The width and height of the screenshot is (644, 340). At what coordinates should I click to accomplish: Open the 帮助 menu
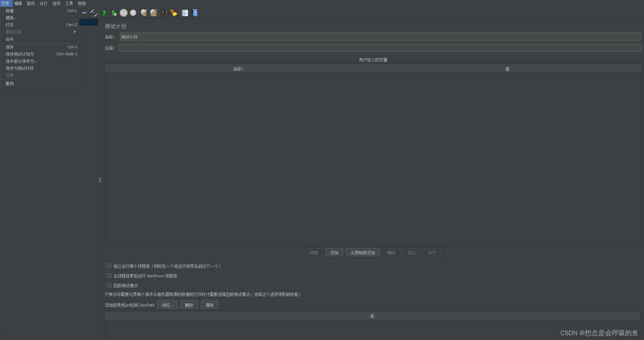point(82,3)
